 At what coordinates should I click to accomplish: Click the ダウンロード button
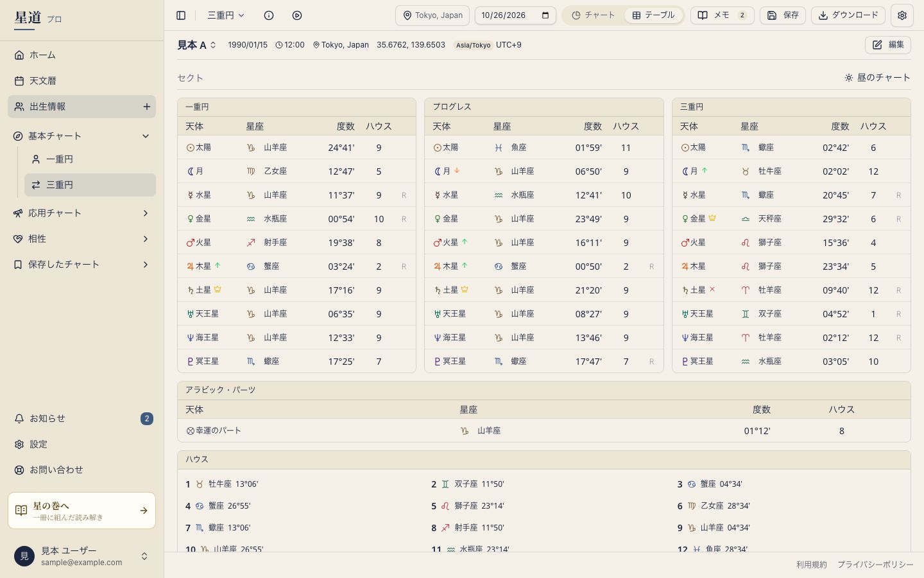coord(848,15)
